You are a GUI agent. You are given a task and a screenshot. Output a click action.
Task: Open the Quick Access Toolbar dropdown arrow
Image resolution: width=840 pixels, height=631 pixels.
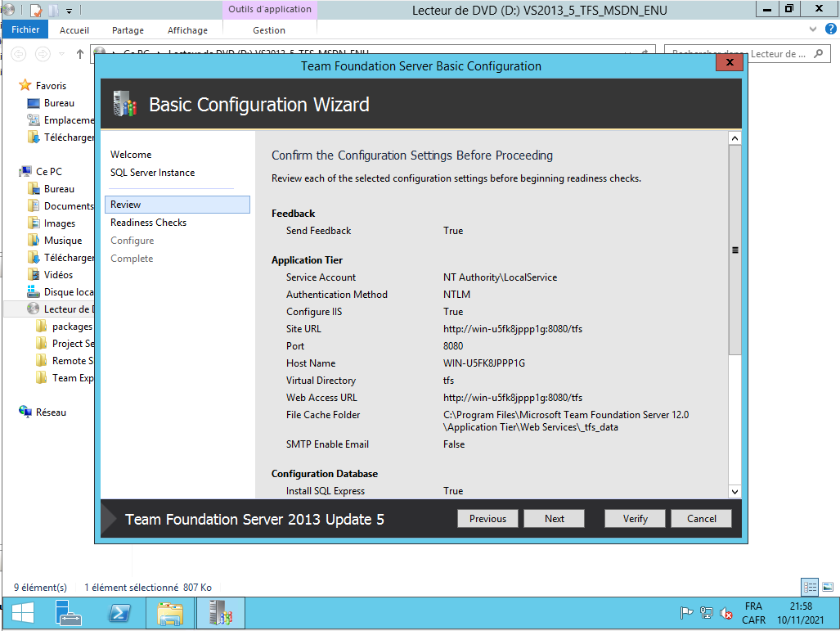point(69,11)
